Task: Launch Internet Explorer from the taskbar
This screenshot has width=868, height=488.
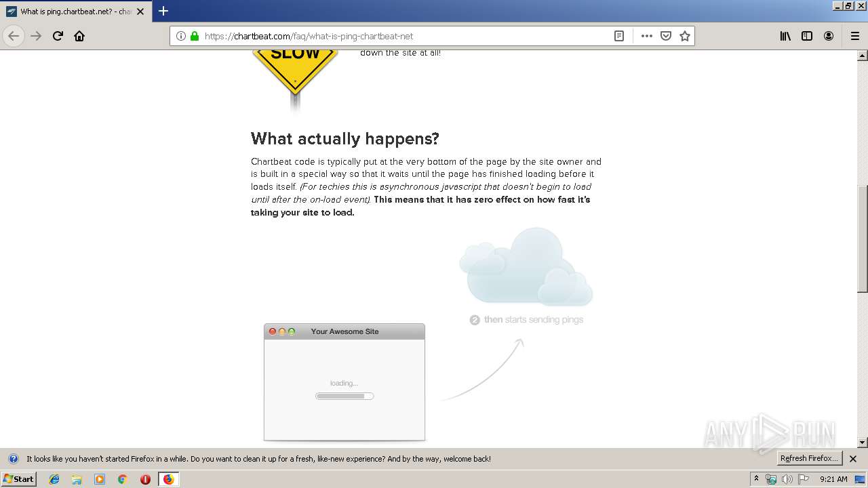Action: [54, 479]
